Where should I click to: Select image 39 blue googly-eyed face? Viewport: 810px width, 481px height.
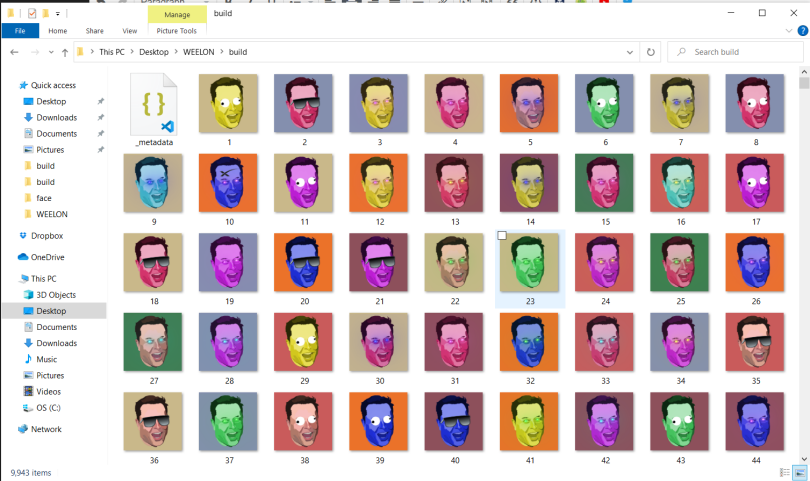379,422
